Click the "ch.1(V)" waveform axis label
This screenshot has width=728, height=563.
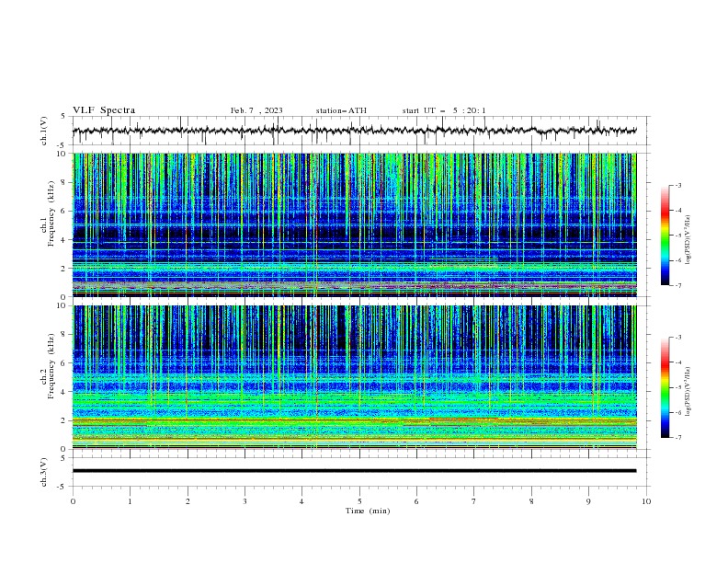[44, 131]
